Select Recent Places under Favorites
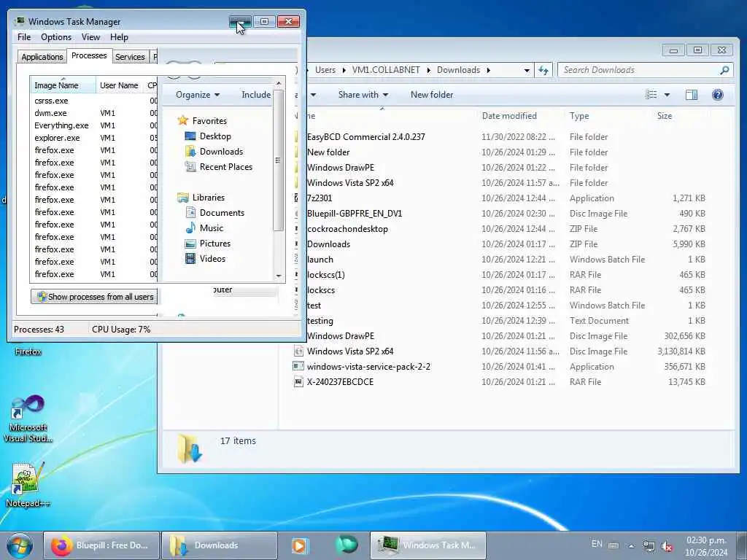This screenshot has width=747, height=560. tap(219, 167)
